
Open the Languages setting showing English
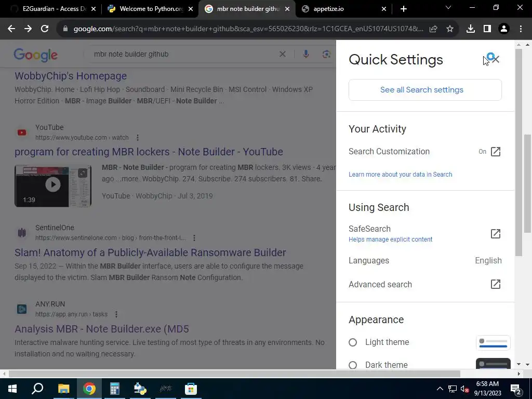tap(425, 261)
